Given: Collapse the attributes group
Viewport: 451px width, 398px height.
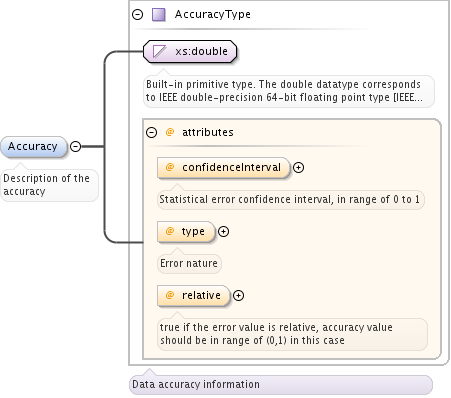Looking at the screenshot, I should click(x=151, y=133).
